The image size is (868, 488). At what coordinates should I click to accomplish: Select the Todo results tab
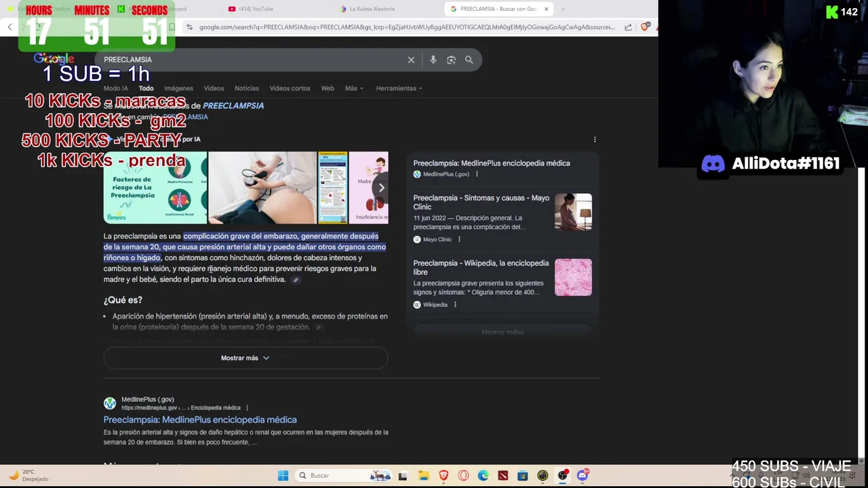coord(146,88)
